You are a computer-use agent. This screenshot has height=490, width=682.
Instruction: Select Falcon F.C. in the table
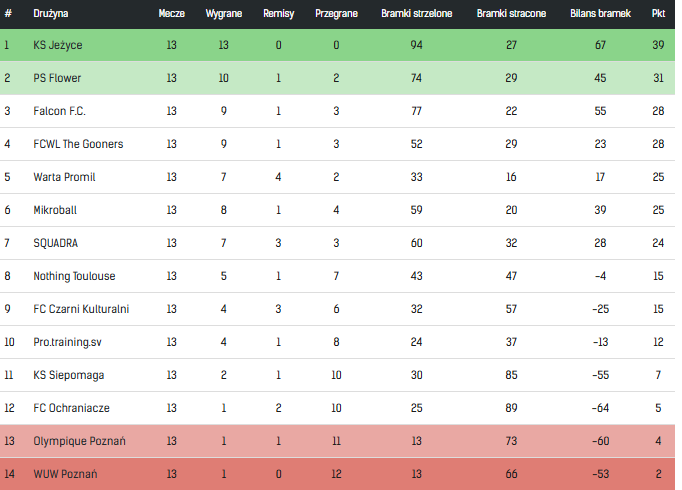(x=60, y=111)
